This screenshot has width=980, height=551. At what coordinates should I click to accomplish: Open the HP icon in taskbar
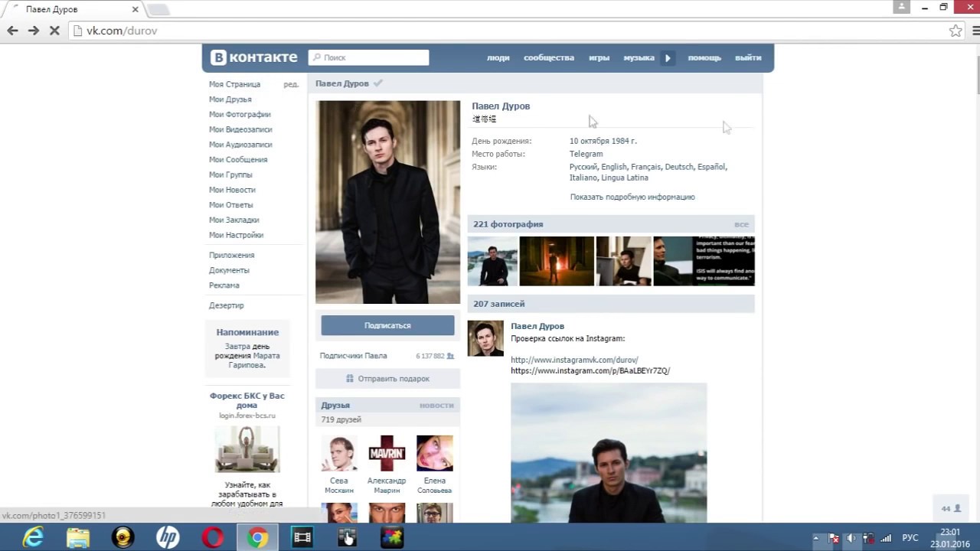pos(168,538)
